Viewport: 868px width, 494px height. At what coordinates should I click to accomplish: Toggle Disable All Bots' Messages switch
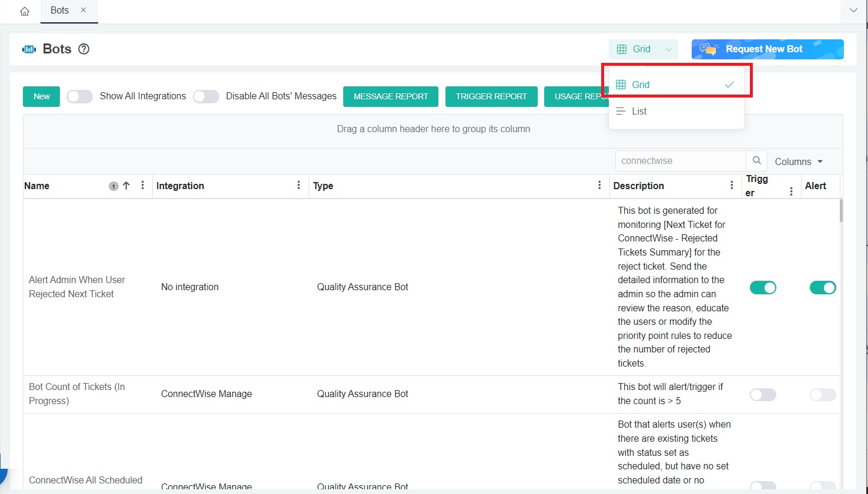click(206, 96)
